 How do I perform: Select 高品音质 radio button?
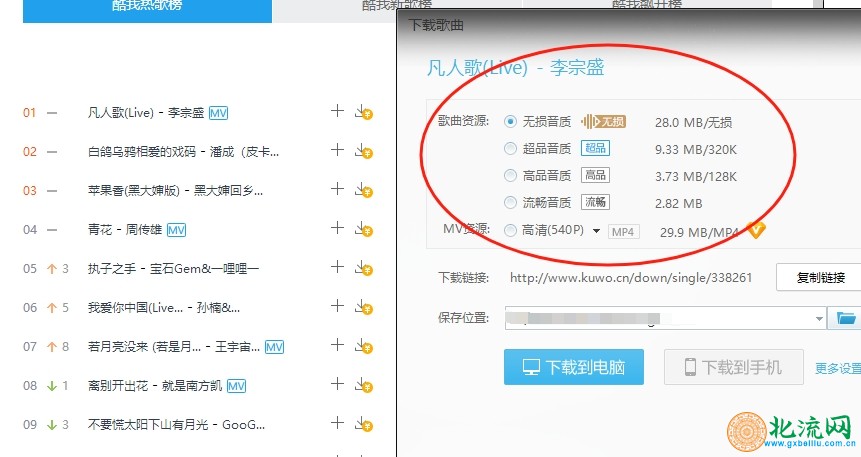tap(510, 175)
